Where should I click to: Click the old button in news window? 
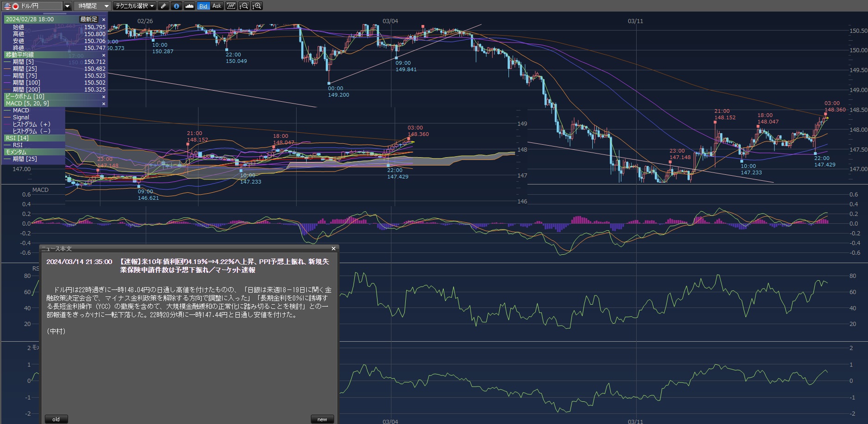point(56,419)
